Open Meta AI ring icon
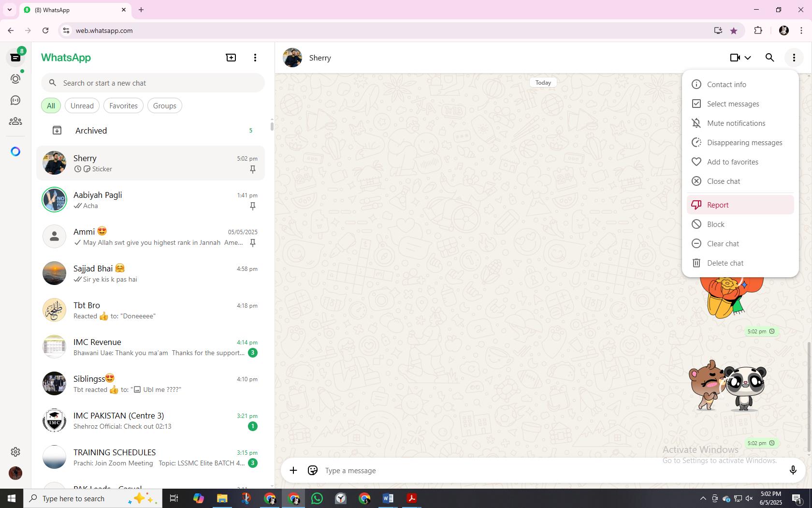The height and width of the screenshot is (508, 812). click(15, 152)
